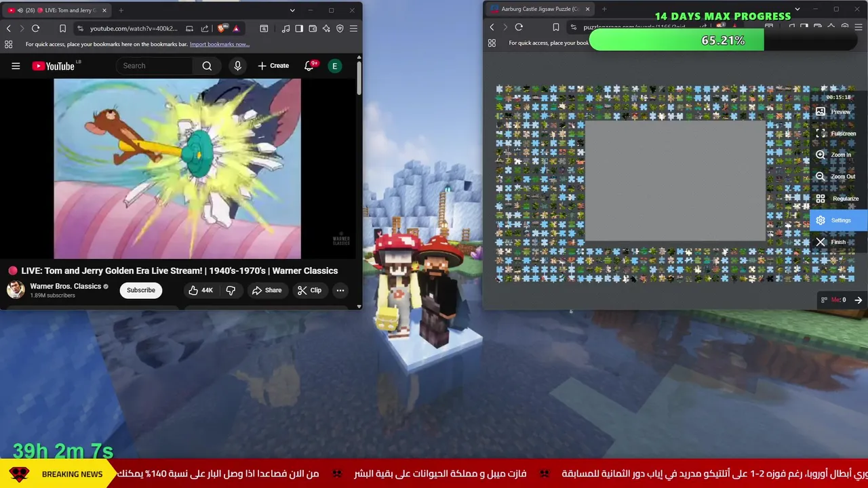The image size is (868, 488).
Task: Open the tab search dropdown in puzzle window
Action: coord(797,9)
